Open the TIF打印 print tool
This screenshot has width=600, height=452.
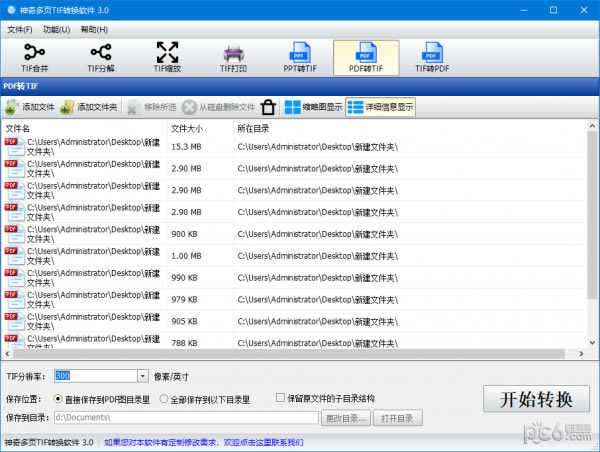(x=233, y=57)
